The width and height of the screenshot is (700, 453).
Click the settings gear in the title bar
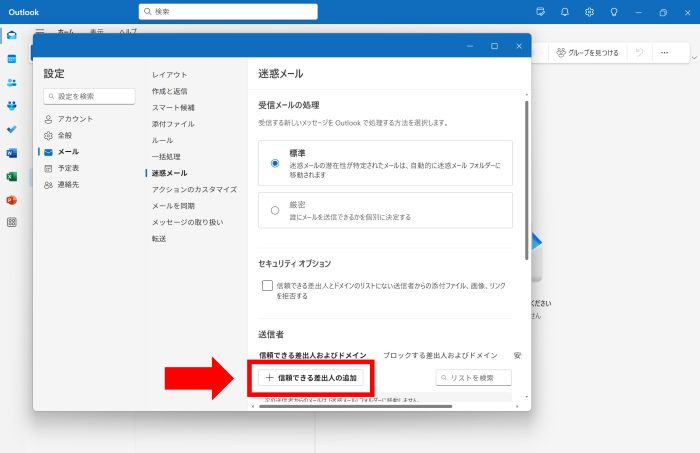pos(589,12)
